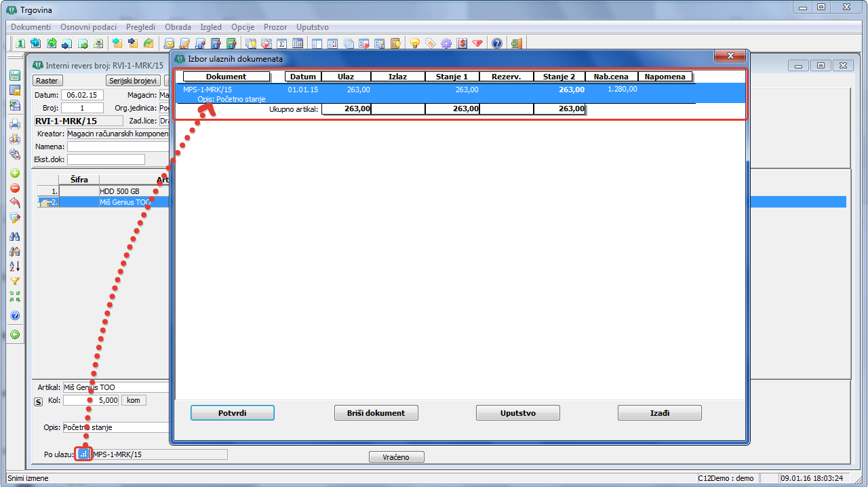Click the Datum field showing 06.02.15
Image resolution: width=868 pixels, height=487 pixels.
coord(81,96)
